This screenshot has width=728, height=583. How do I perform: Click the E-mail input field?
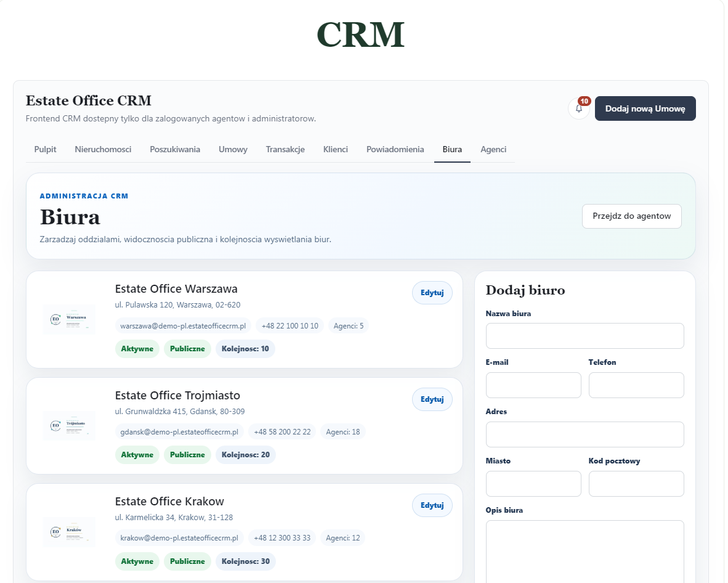[533, 385]
